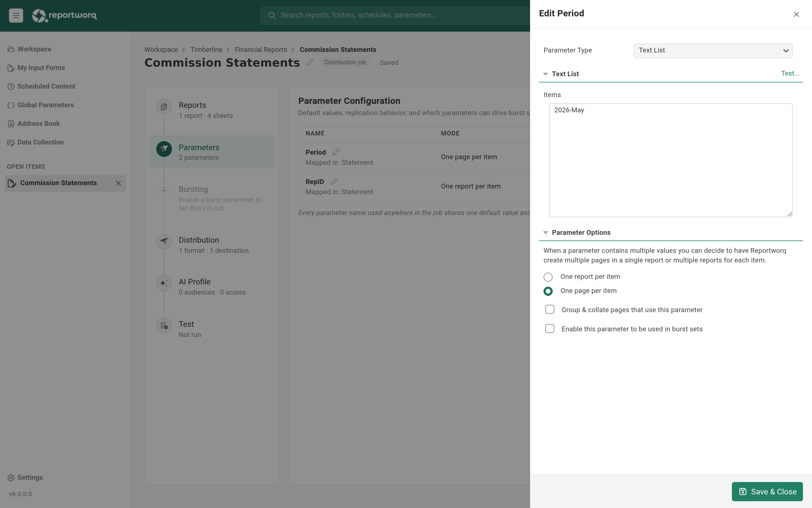Close the Edit Period panel
Viewport: 812px width, 508px height.
click(x=796, y=14)
